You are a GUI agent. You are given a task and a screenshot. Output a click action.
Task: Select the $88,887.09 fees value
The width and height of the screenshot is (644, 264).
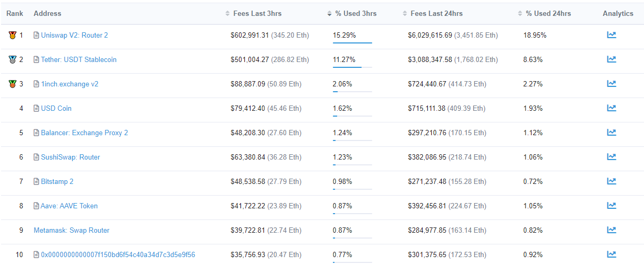248,84
